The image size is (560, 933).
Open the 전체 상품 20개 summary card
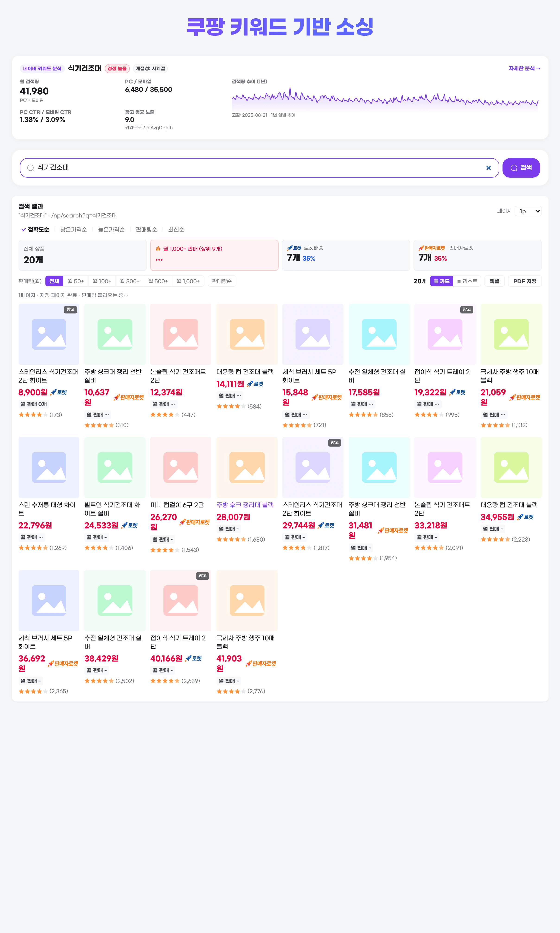[x=83, y=255]
